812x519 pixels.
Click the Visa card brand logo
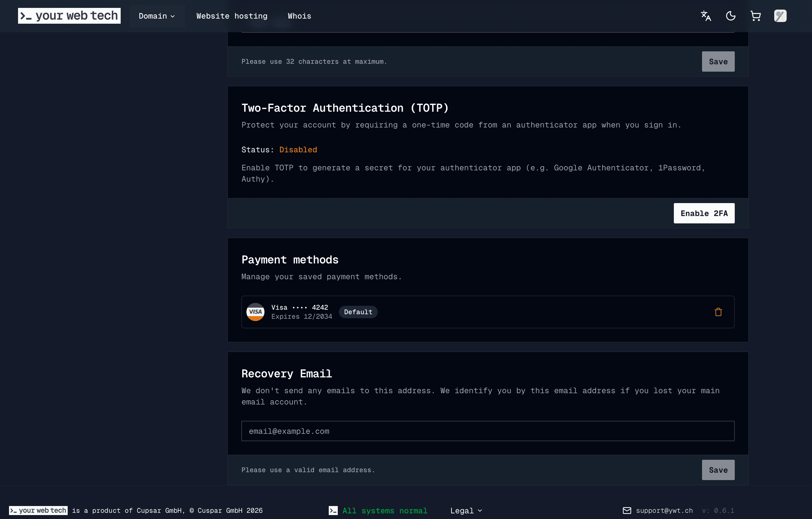coord(255,312)
